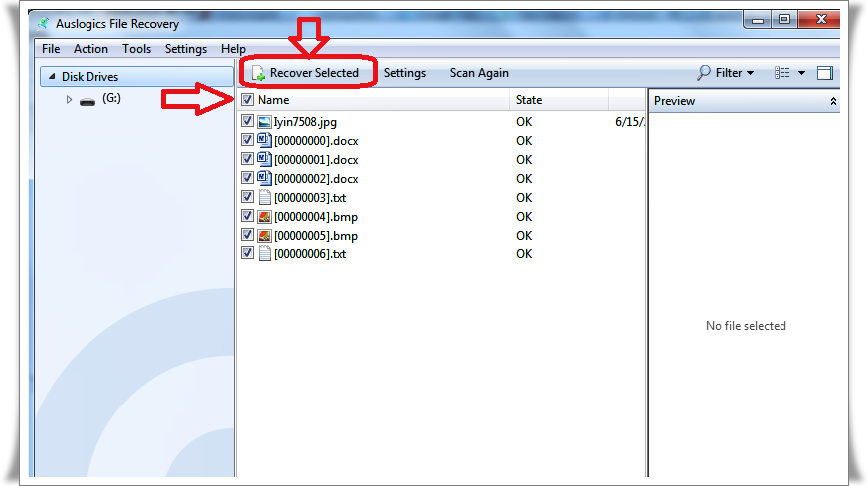Open the Settings menu in menu bar

click(186, 49)
